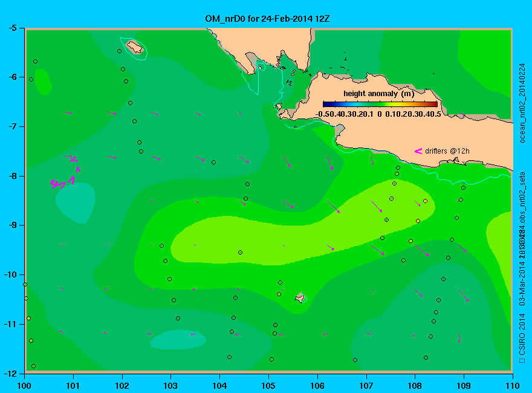Select the 105 longitude axis label
The height and width of the screenshot is (393, 532).
268,386
